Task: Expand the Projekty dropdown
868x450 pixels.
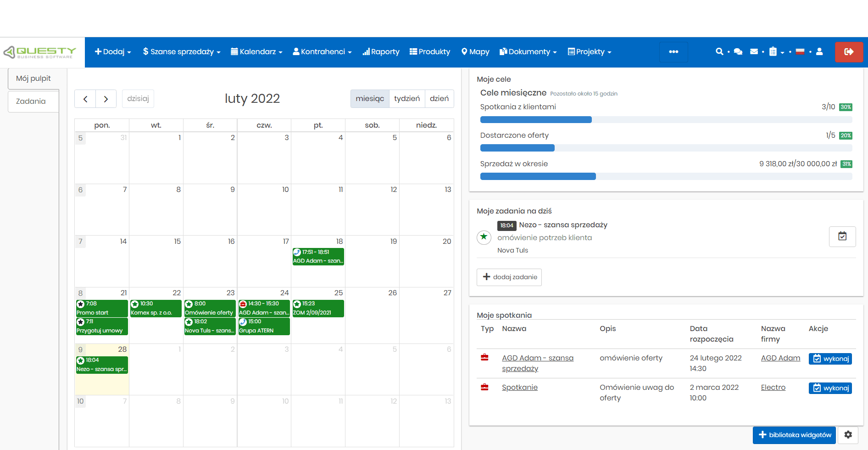Action: point(590,52)
